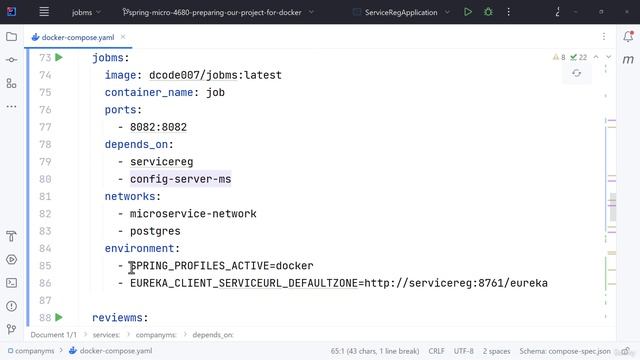This screenshot has height=360, width=640.
Task: Open the Structure tool window
Action: click(11, 83)
